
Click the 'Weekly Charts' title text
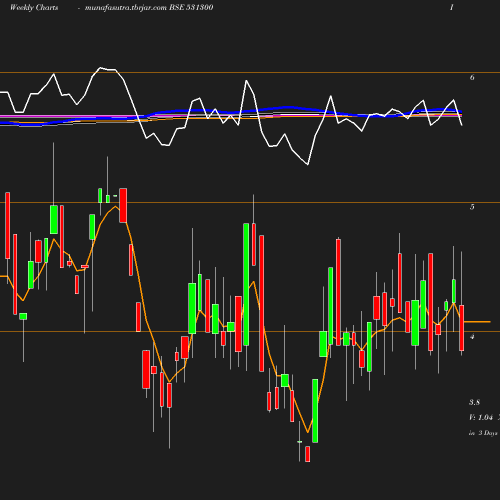pos(34,8)
